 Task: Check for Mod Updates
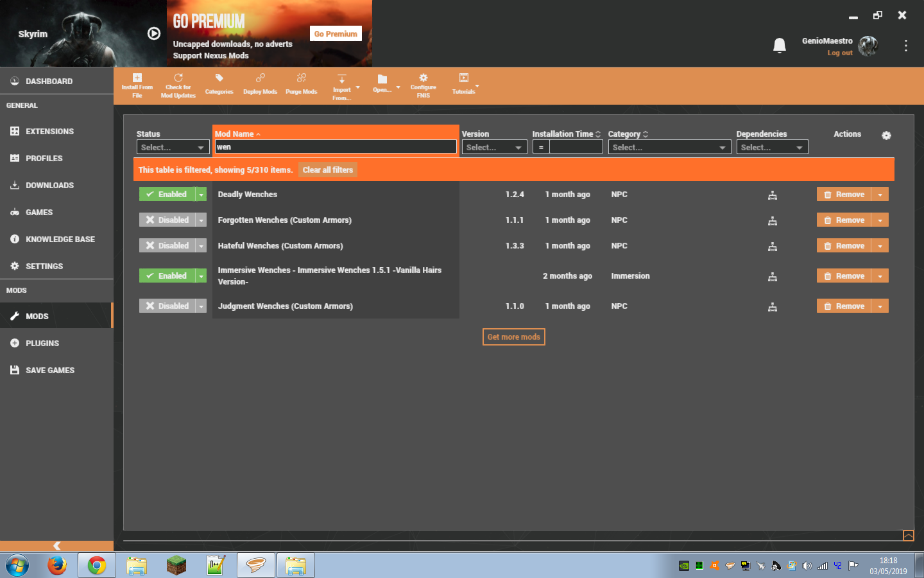coord(178,86)
